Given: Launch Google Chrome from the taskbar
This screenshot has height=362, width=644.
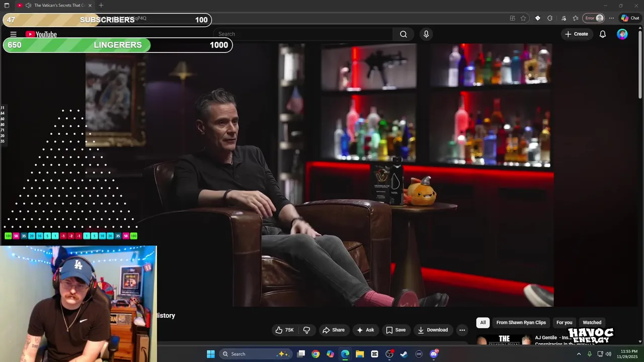Looking at the screenshot, I should point(315,354).
